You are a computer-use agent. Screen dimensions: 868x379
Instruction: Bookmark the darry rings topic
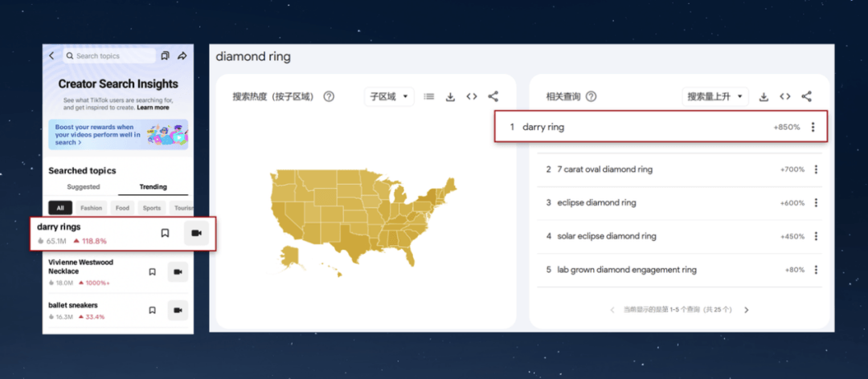click(x=165, y=233)
